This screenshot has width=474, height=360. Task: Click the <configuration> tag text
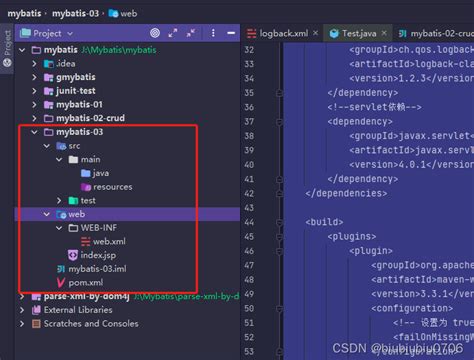pos(412,308)
